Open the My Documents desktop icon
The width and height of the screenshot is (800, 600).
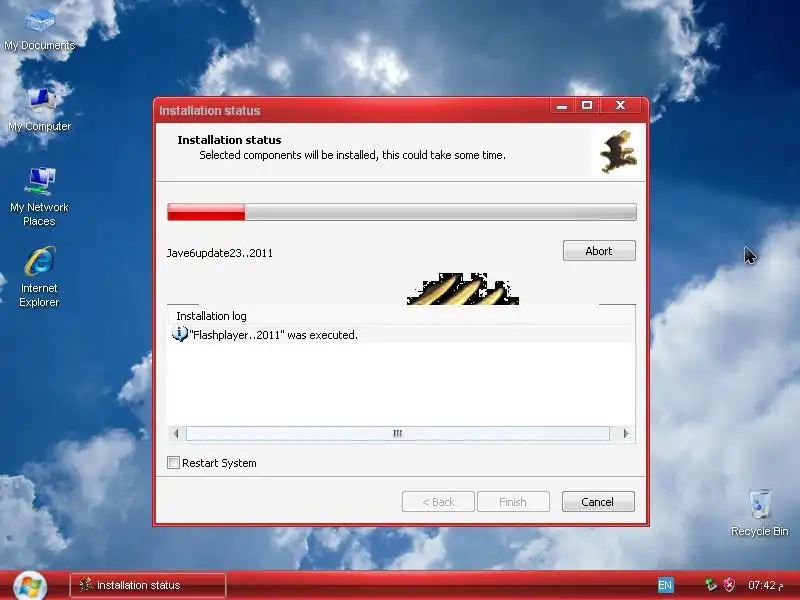[39, 30]
